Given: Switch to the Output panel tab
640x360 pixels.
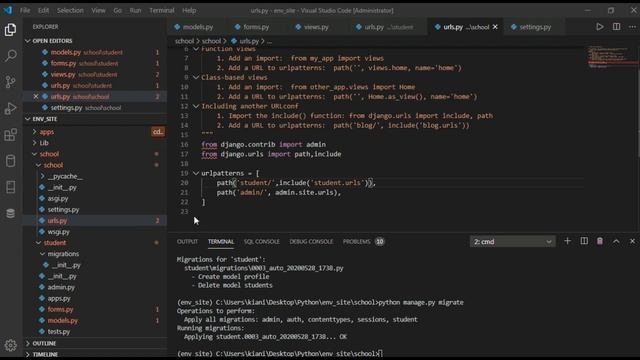Looking at the screenshot, I should tap(187, 242).
